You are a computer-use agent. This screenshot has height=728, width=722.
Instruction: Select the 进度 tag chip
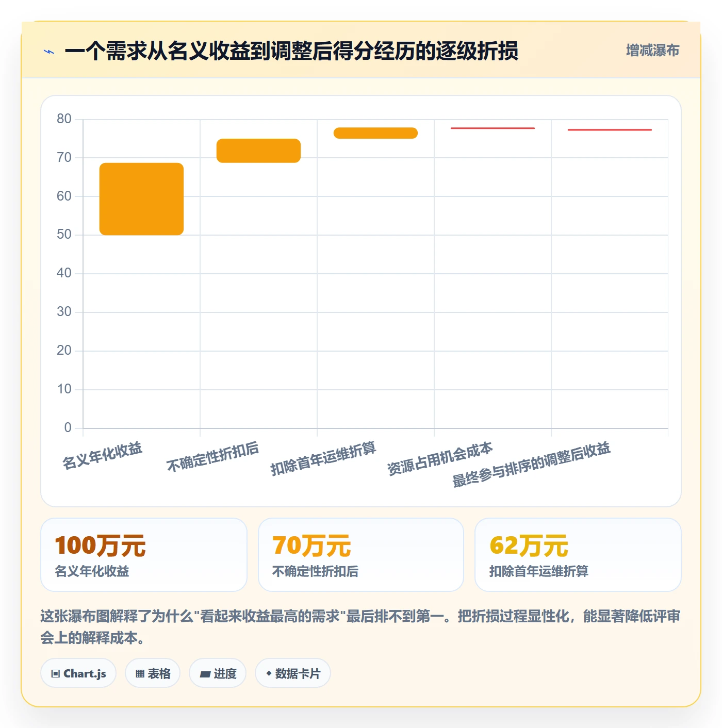(218, 673)
